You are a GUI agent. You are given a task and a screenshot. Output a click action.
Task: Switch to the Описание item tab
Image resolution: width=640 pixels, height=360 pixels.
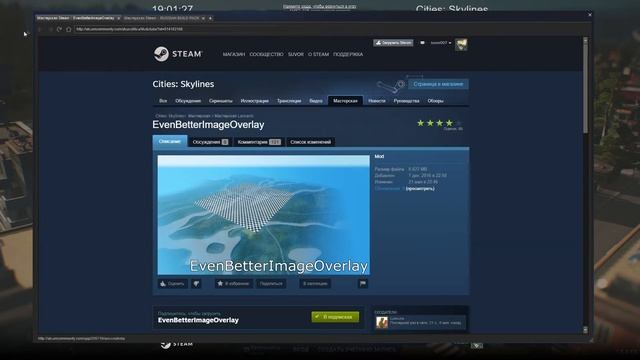[170, 141]
